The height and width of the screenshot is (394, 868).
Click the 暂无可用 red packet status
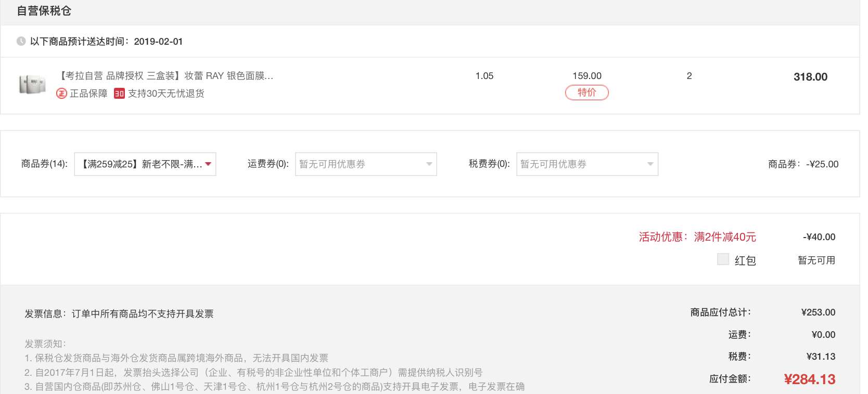[816, 260]
